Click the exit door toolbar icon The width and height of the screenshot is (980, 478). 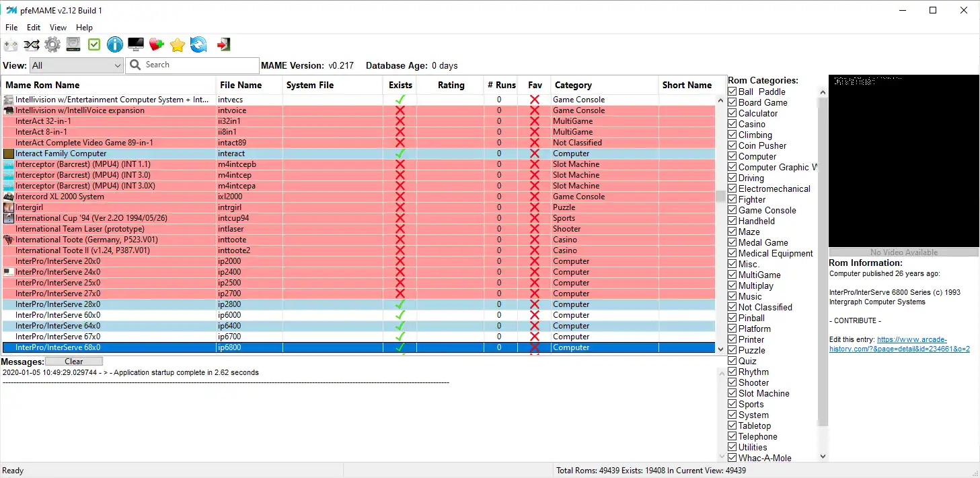[x=223, y=45]
